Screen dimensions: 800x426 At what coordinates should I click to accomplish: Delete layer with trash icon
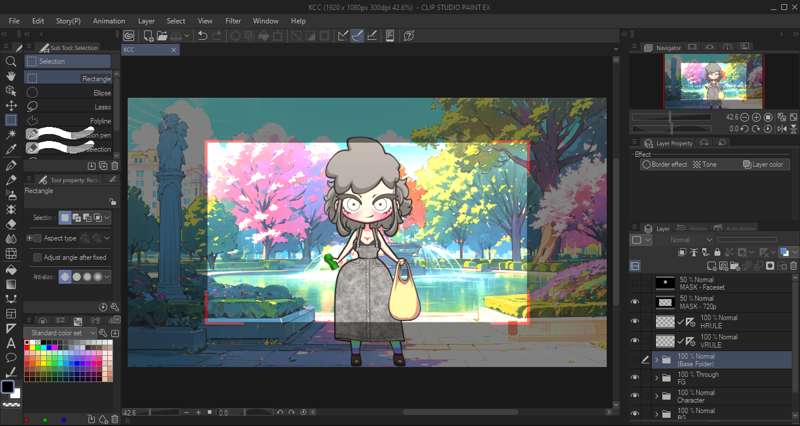tap(793, 266)
